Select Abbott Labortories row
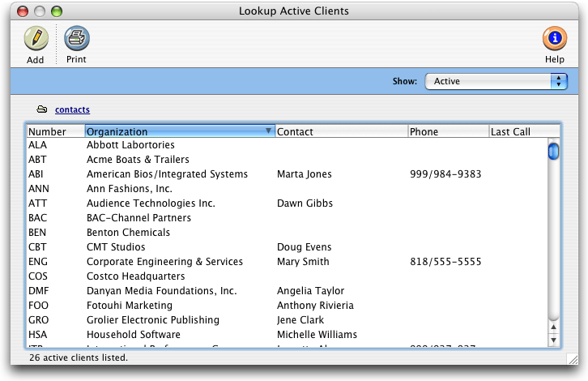 (288, 145)
